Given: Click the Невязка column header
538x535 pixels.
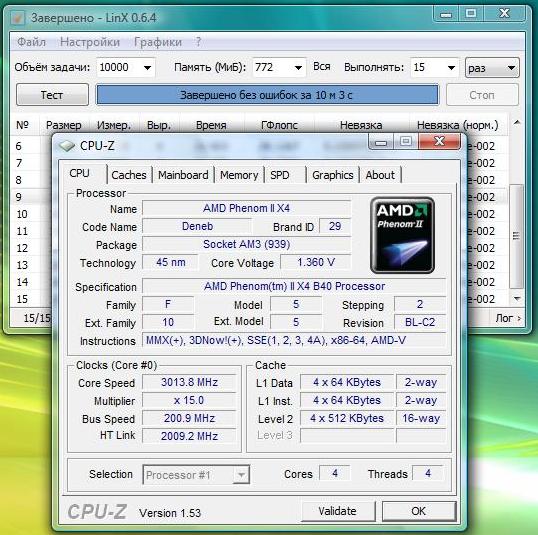Looking at the screenshot, I should 361,125.
